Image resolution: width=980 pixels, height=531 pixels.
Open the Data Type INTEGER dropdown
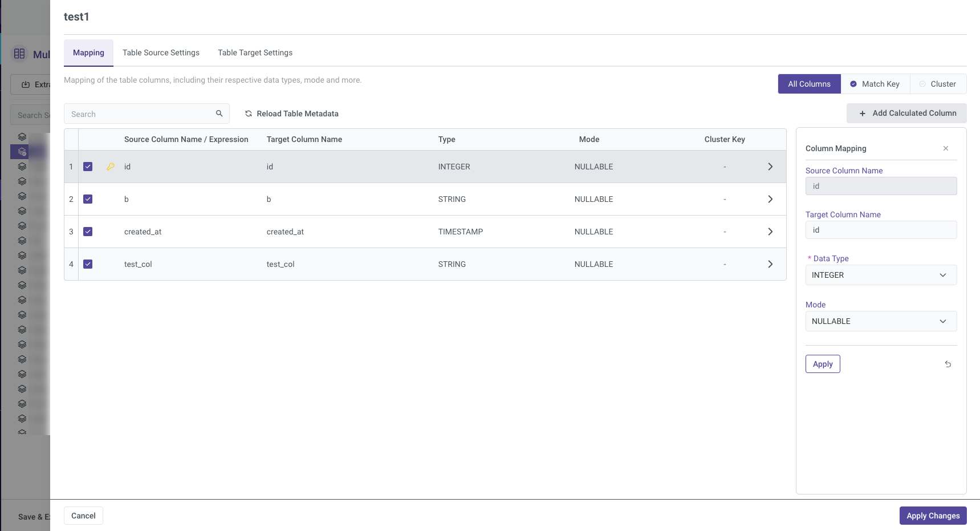[x=881, y=275]
